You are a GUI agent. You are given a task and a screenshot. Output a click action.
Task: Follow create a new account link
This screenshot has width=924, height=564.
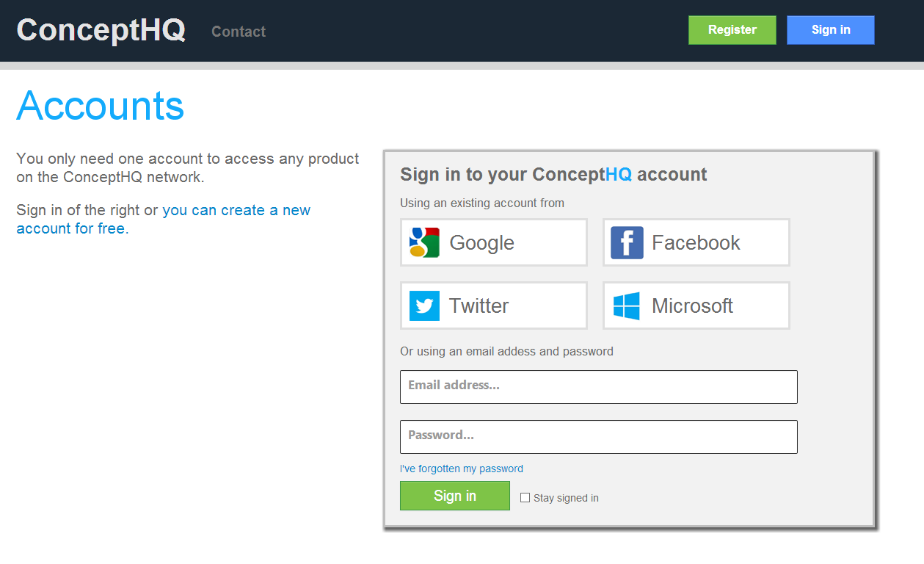coord(164,219)
